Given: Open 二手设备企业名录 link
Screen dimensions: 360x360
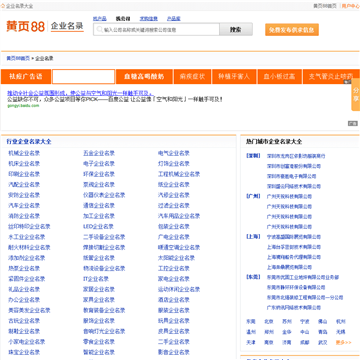Looking at the screenshot, I should 104,237.
